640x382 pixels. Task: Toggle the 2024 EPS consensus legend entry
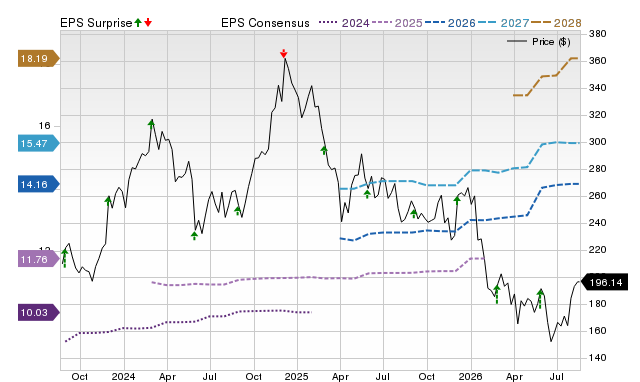click(x=344, y=23)
